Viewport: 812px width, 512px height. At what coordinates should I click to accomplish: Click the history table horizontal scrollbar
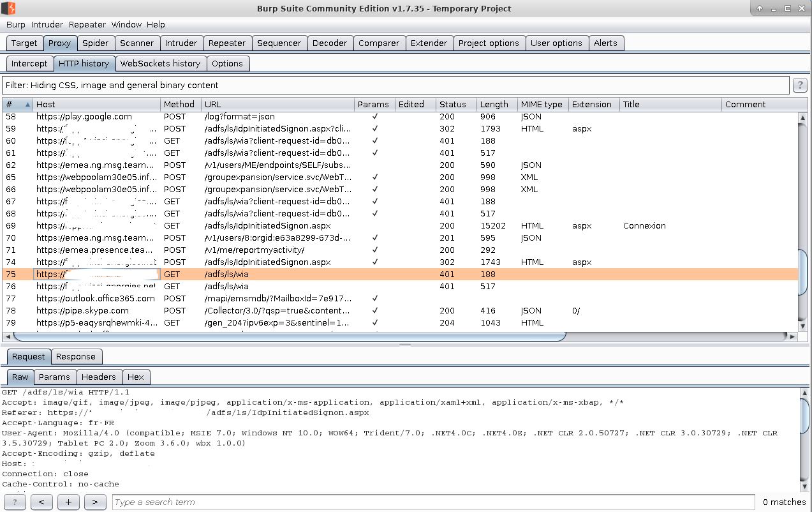click(x=289, y=336)
